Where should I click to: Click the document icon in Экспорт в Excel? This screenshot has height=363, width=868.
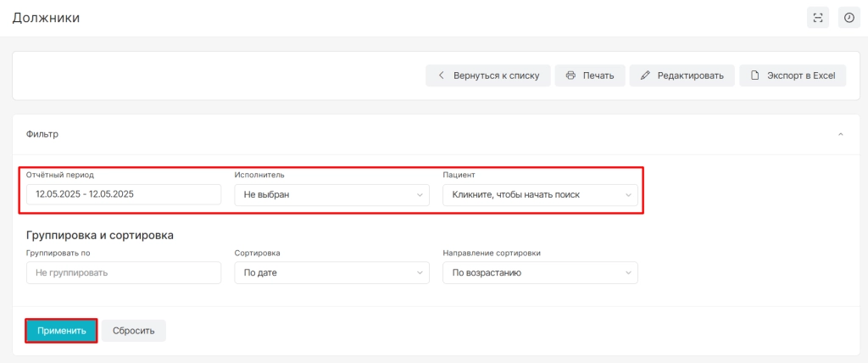[x=754, y=76]
